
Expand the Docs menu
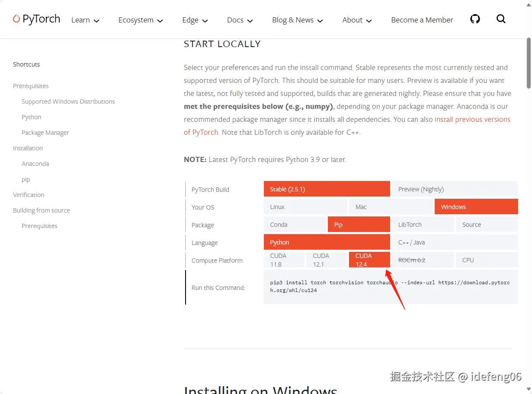(x=240, y=20)
